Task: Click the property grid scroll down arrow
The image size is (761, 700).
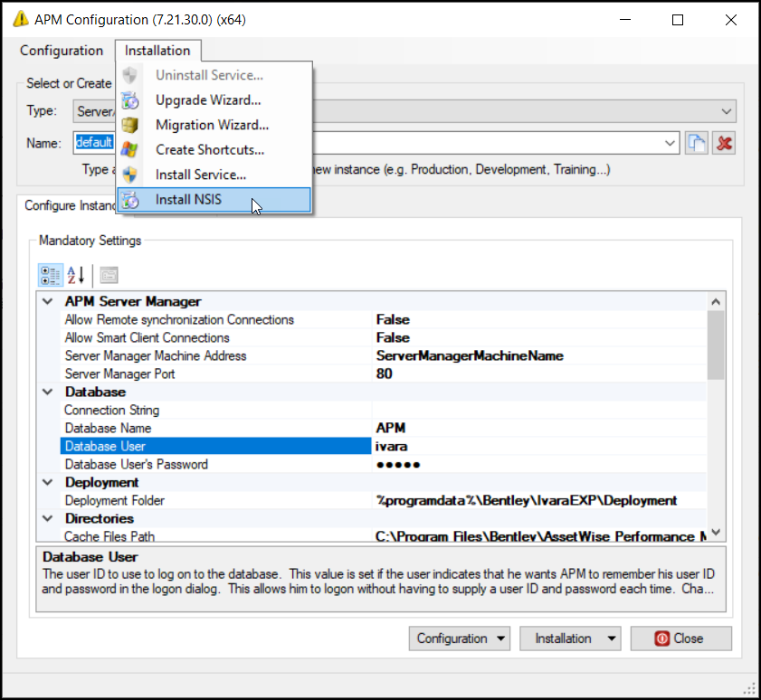Action: tap(716, 532)
